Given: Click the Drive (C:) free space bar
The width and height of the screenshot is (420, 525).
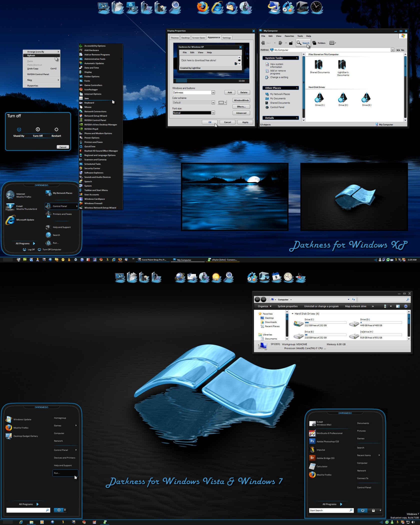Looking at the screenshot, I should [x=325, y=322].
